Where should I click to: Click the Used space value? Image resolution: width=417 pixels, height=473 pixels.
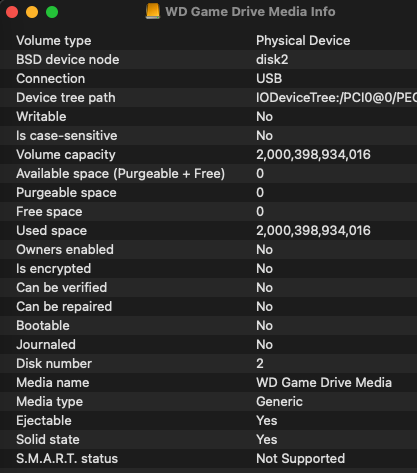(x=313, y=231)
